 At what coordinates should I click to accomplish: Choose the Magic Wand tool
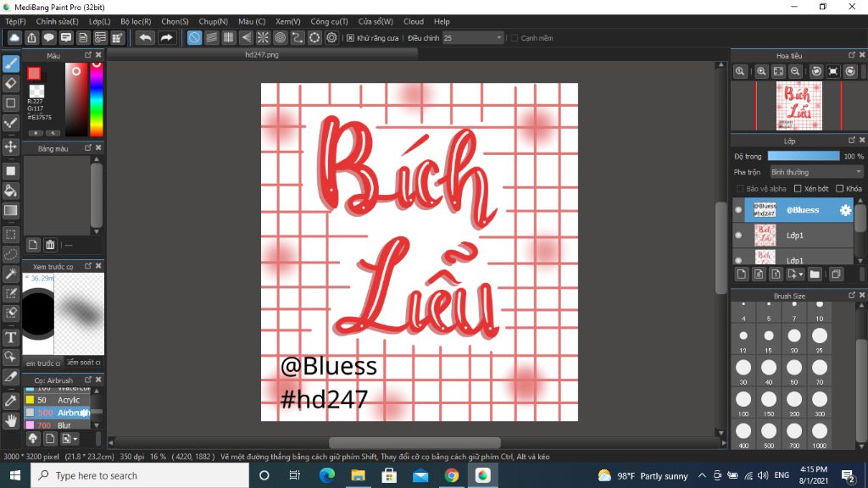tap(10, 274)
